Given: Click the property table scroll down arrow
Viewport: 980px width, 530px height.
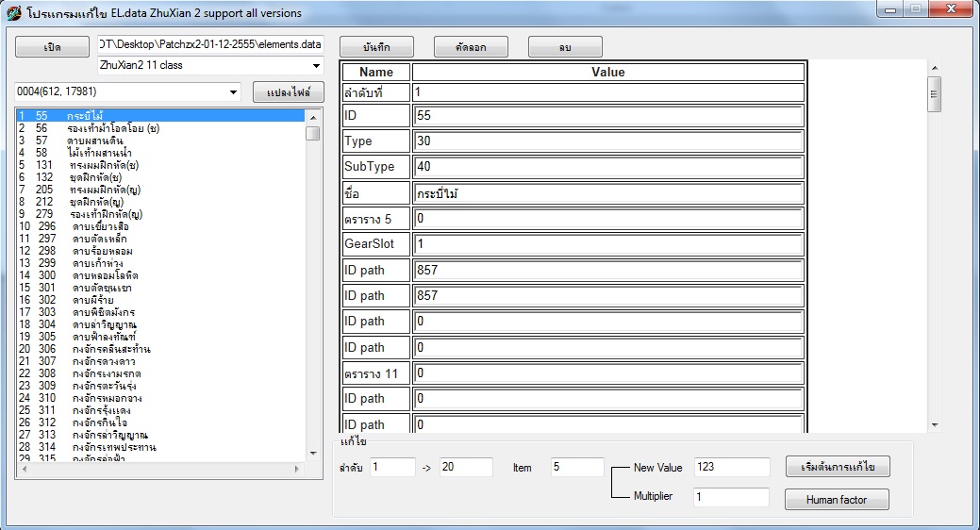Looking at the screenshot, I should click(935, 425).
